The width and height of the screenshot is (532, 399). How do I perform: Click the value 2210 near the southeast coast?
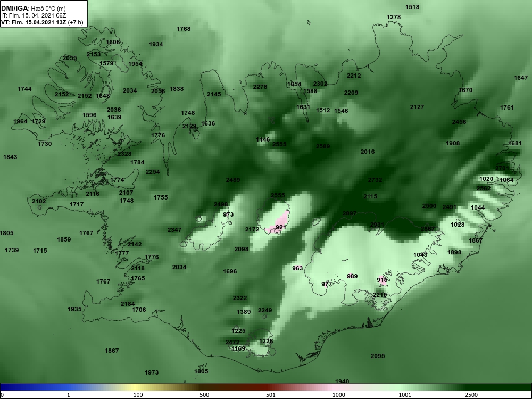tap(380, 295)
